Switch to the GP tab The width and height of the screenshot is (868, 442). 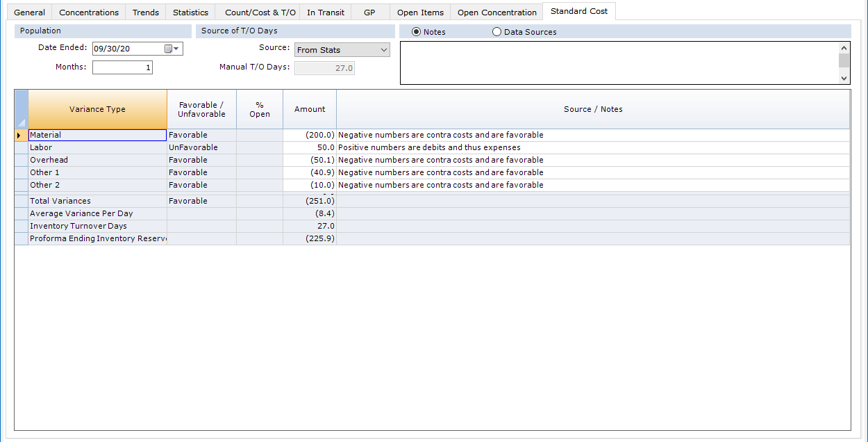370,12
